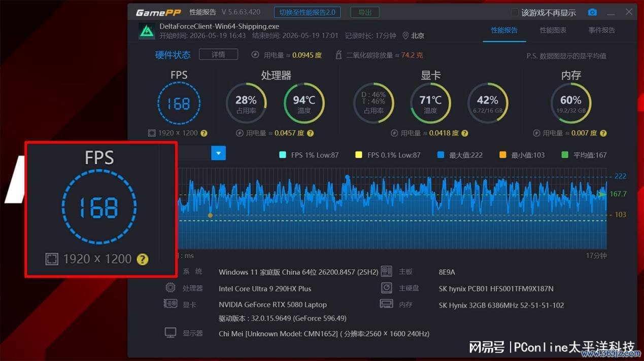
Task: Click the main disk icon beside 主硬盘
Action: pyautogui.click(x=386, y=288)
